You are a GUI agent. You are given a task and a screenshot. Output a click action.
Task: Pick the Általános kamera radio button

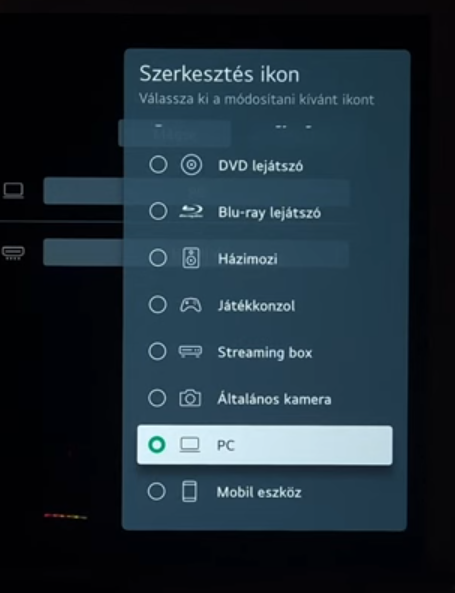coord(157,398)
